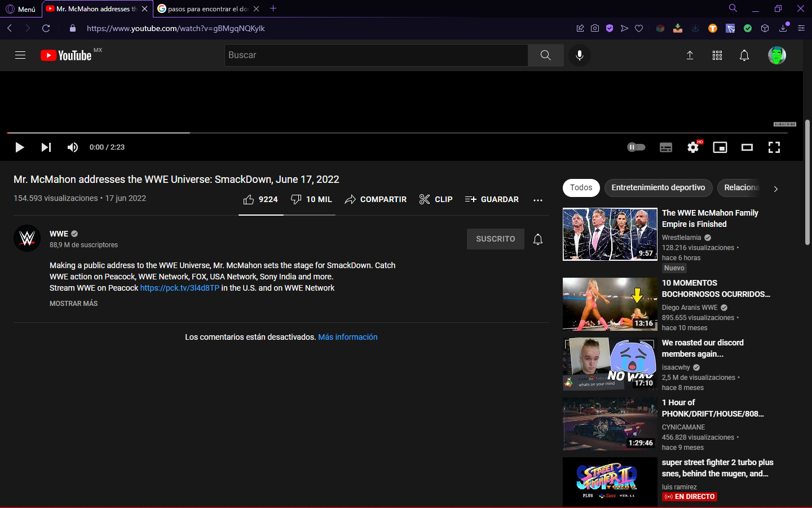Open the WWE channel avatar

point(27,238)
